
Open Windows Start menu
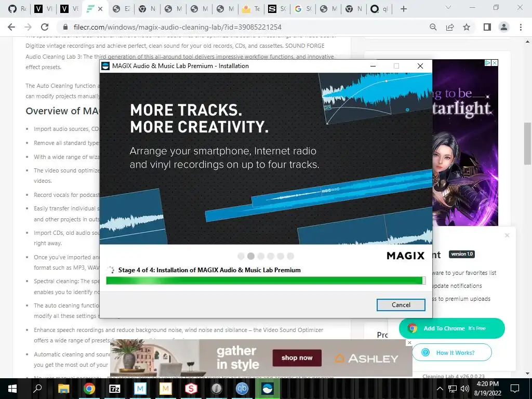12,389
